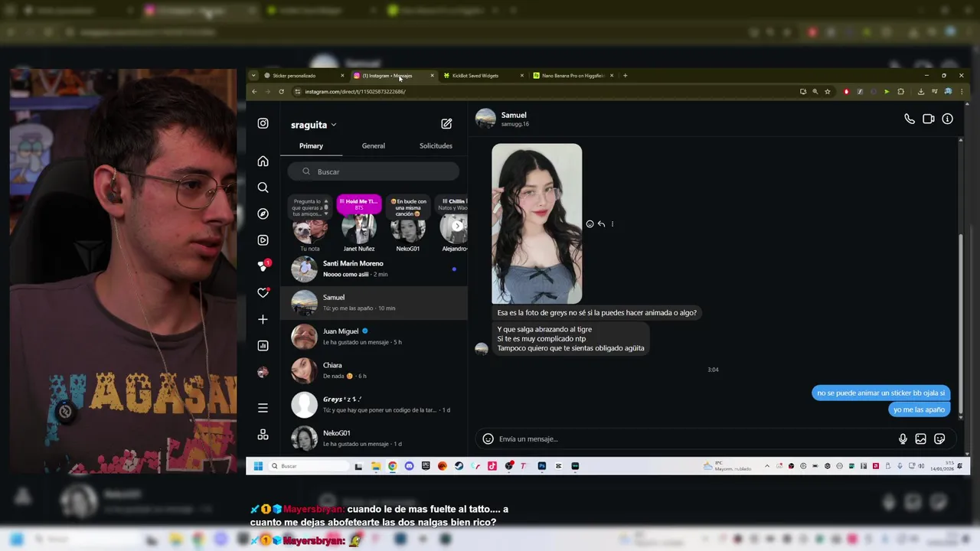980x551 pixels.
Task: Open Meta apps grid icon
Action: click(x=263, y=435)
